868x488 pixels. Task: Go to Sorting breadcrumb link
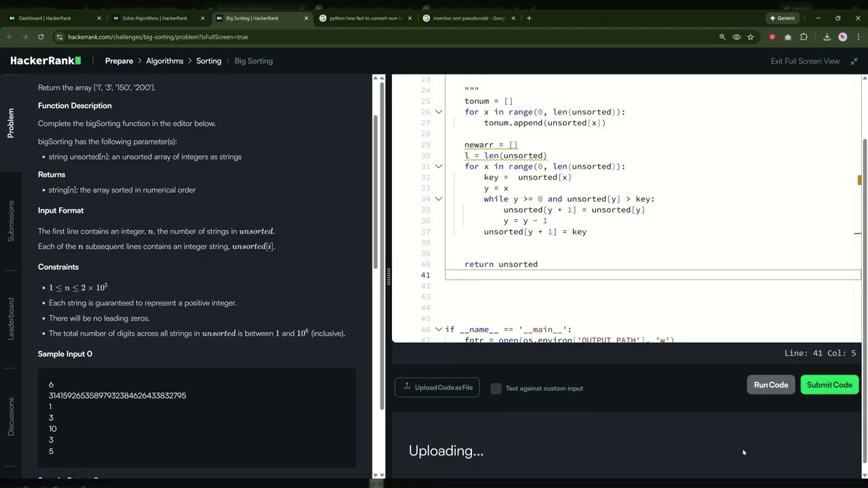pyautogui.click(x=209, y=61)
